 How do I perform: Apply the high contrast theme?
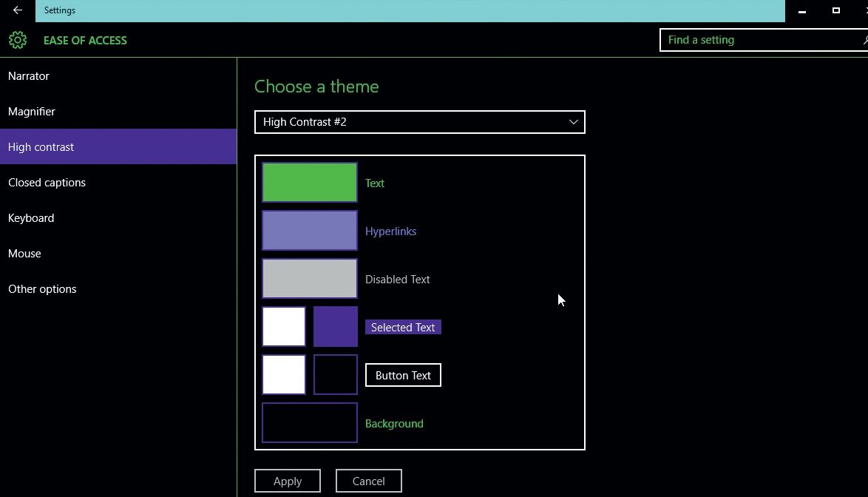(x=288, y=481)
